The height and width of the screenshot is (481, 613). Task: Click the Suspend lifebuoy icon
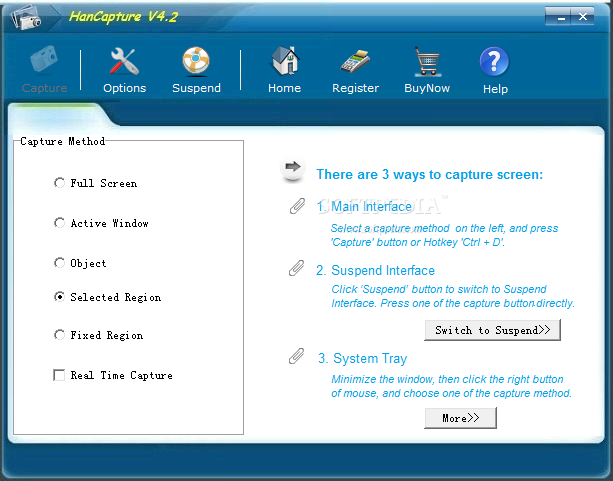[196, 61]
